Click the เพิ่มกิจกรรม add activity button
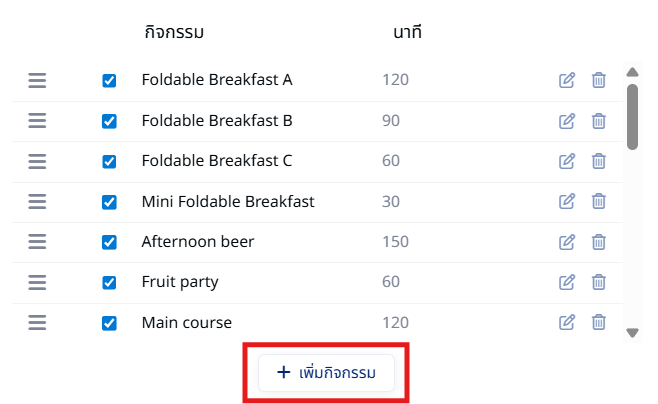 tap(326, 373)
